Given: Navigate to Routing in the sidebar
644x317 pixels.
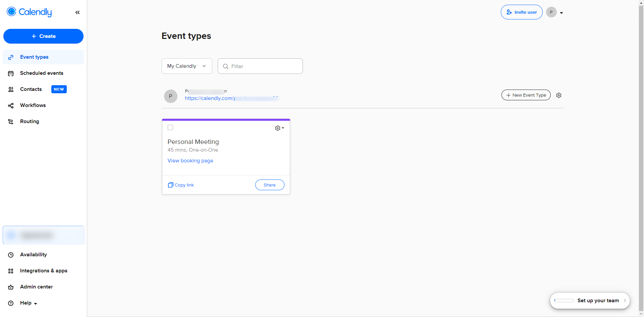Looking at the screenshot, I should 43,121.
